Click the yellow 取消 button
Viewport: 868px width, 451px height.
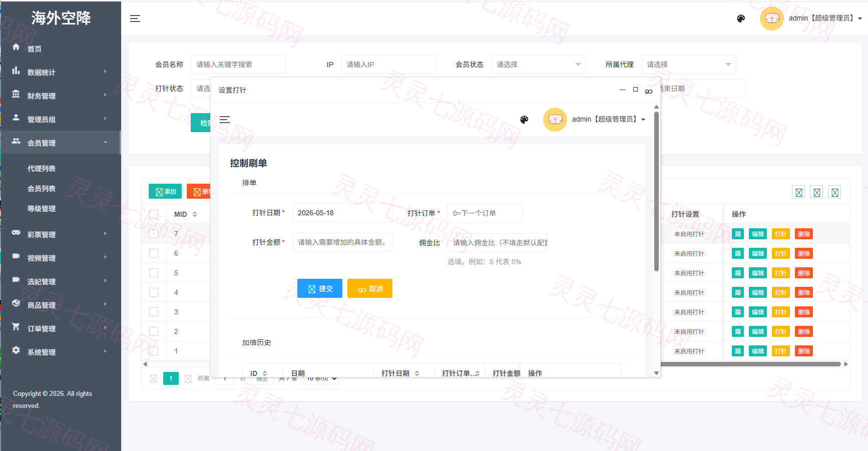tap(370, 288)
